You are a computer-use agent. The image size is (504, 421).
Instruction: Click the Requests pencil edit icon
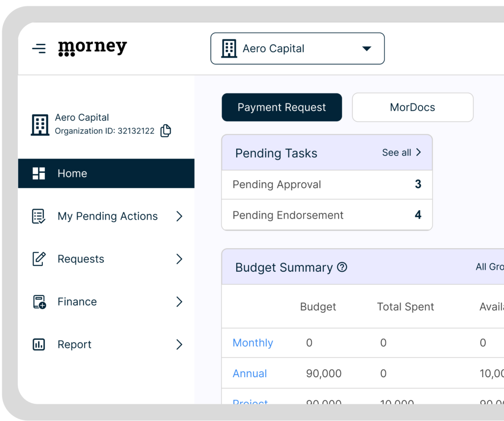click(39, 259)
